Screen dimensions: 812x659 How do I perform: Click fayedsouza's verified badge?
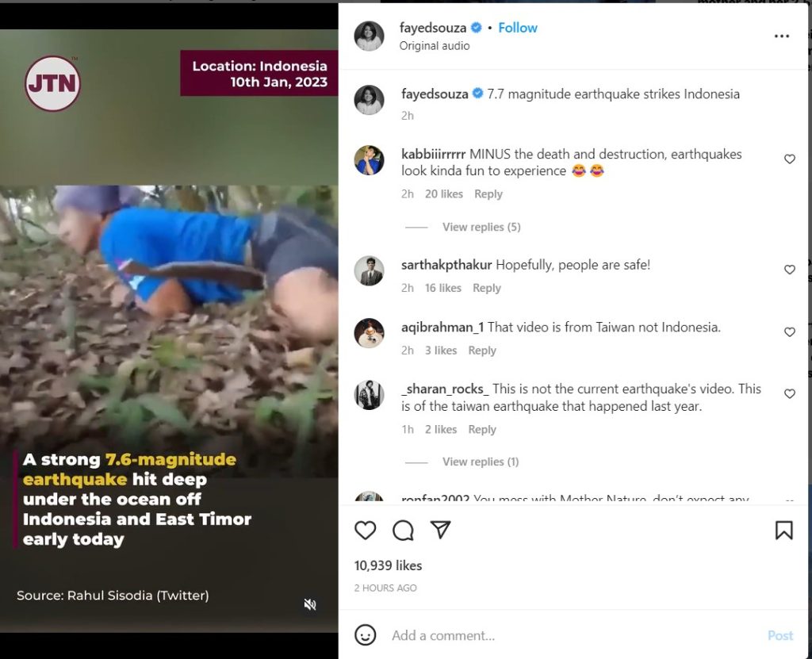(475, 27)
